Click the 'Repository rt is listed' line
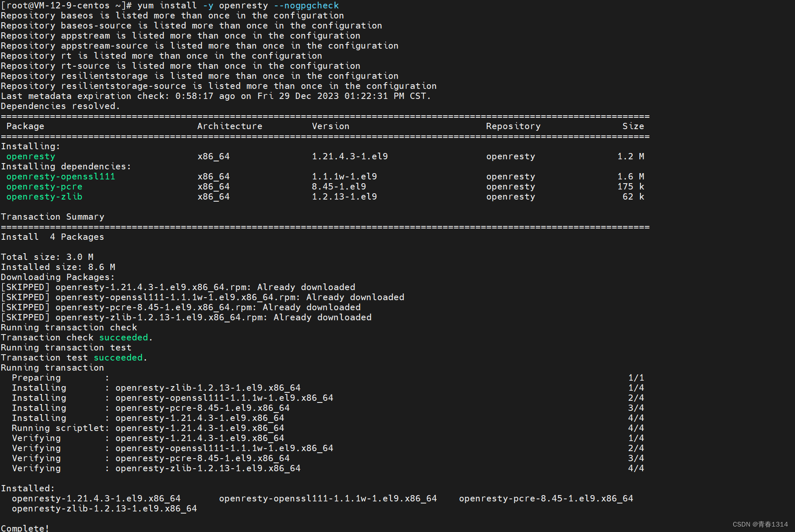 162,56
